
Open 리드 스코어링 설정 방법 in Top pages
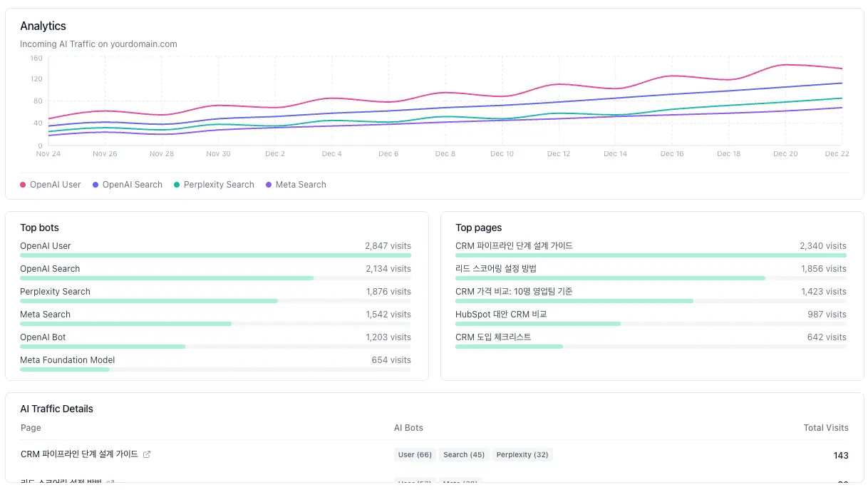[495, 269]
